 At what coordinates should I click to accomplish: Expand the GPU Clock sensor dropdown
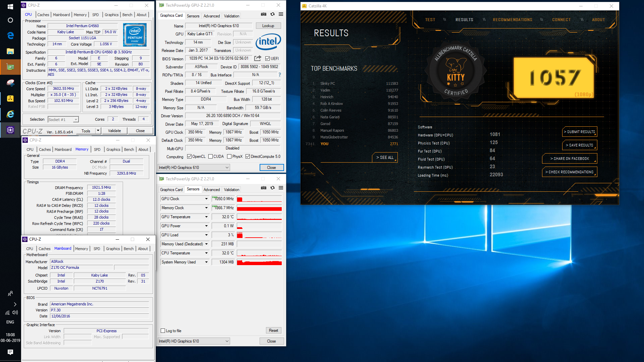click(206, 199)
